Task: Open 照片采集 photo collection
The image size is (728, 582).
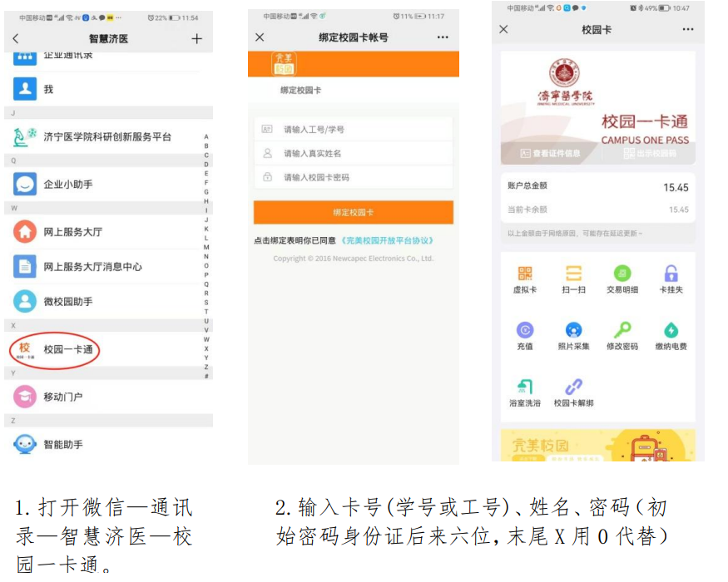Action: click(x=573, y=331)
